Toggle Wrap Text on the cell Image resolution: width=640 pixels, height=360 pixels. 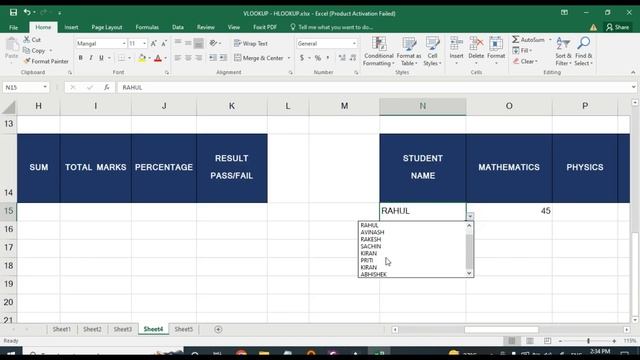[251, 43]
